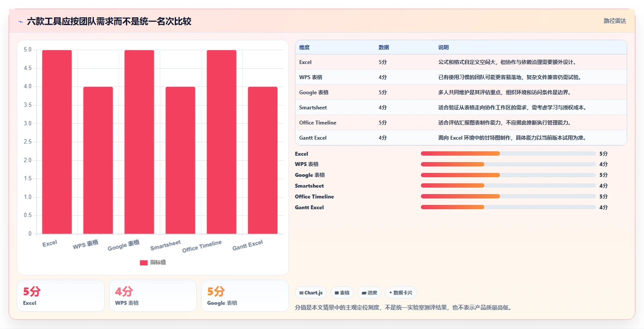Select the Chart.js chip
The width and height of the screenshot is (644, 329).
click(311, 293)
